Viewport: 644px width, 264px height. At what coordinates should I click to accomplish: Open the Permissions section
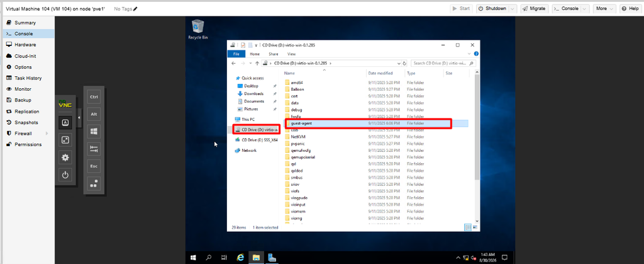pyautogui.click(x=28, y=145)
